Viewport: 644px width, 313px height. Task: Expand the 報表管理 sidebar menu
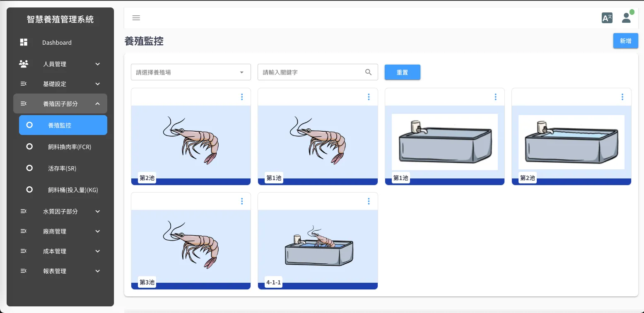tap(60, 271)
